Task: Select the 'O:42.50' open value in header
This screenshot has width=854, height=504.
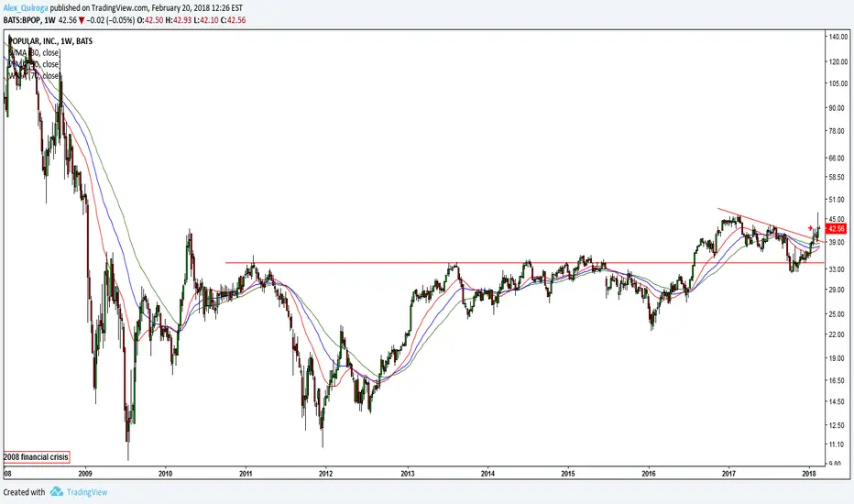Action: 148,20
